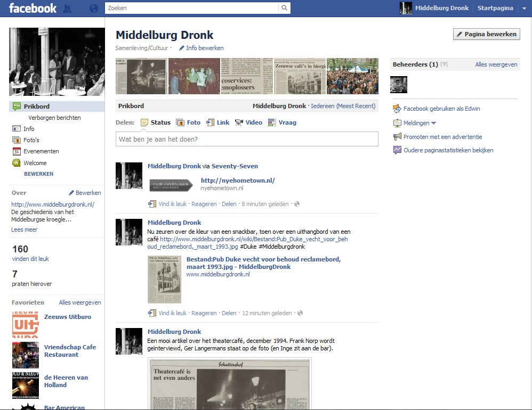The image size is (532, 410).
Task: Click Vind ik leuk on the Pub Duke post
Action: point(173,313)
